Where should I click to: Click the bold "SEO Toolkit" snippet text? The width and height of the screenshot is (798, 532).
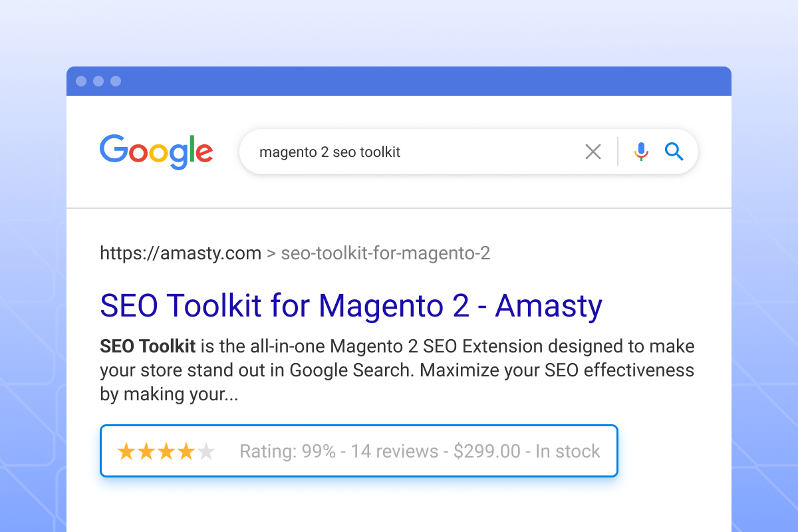point(148,346)
